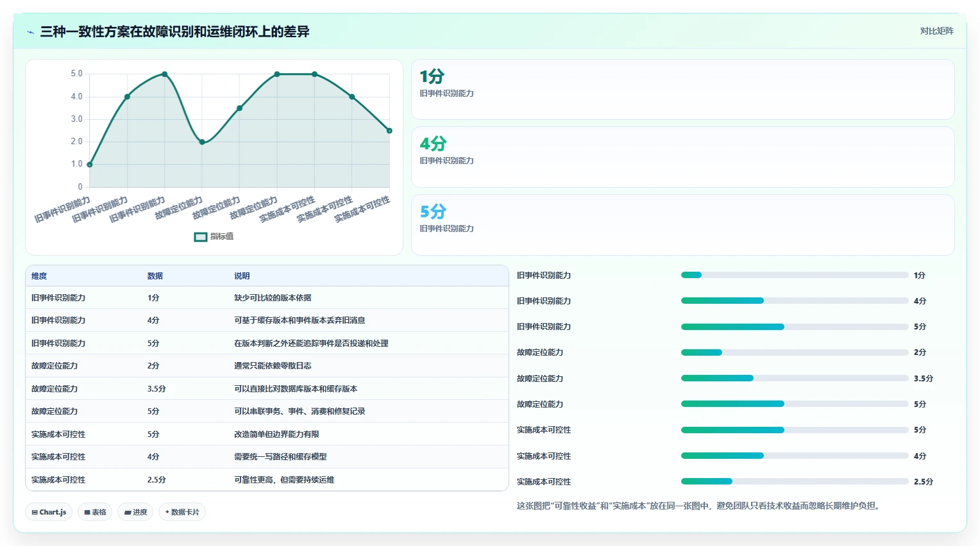Click the 表格 tag chip
980x546 pixels.
click(x=95, y=512)
